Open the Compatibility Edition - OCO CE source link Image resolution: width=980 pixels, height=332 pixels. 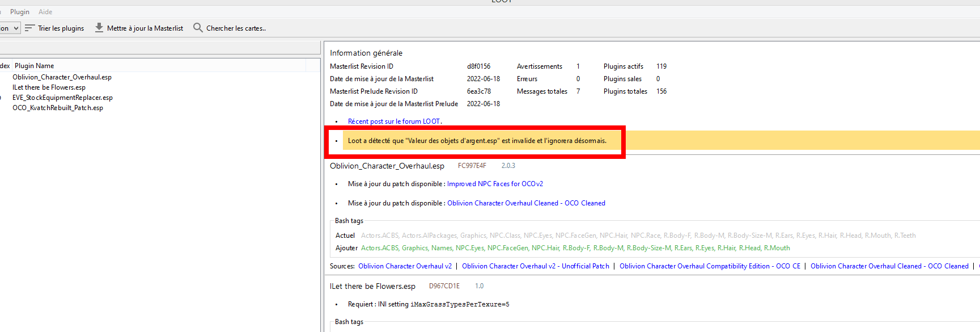(710, 266)
